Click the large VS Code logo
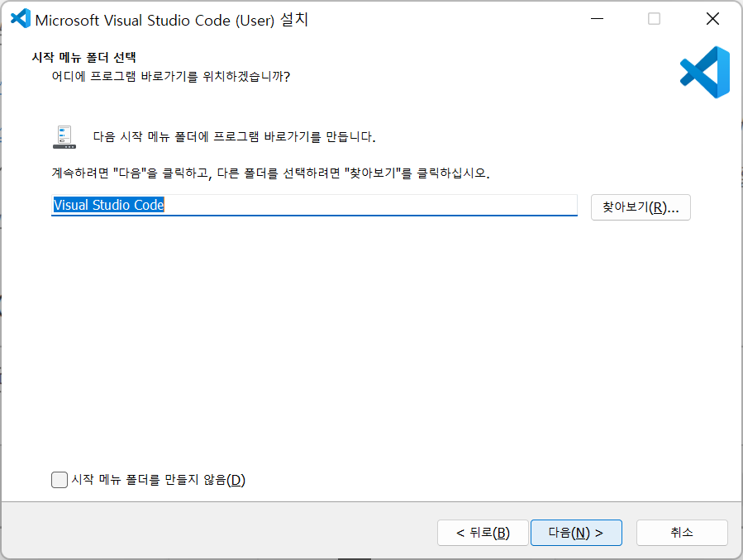The height and width of the screenshot is (560, 743). (705, 73)
